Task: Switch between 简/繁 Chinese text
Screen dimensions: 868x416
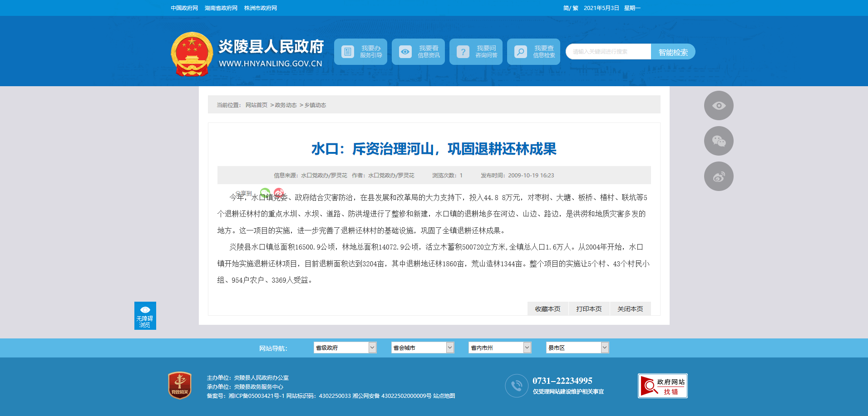Action: click(x=570, y=8)
